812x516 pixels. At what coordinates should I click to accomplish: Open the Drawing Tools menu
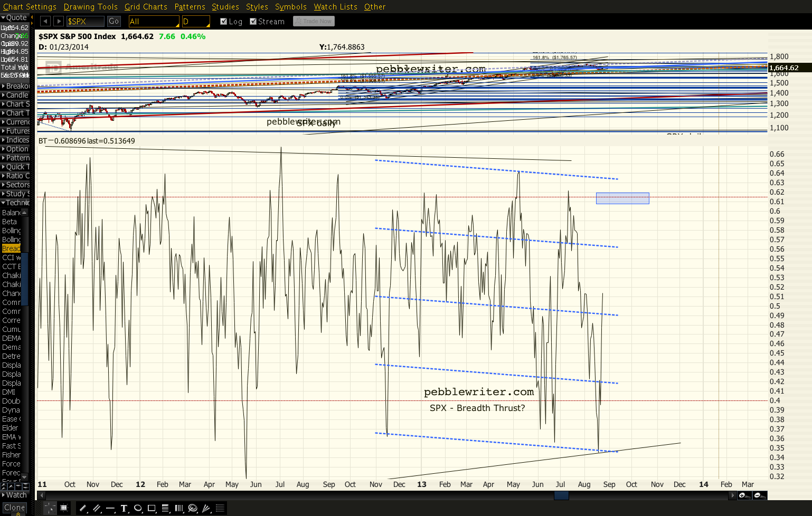click(90, 7)
